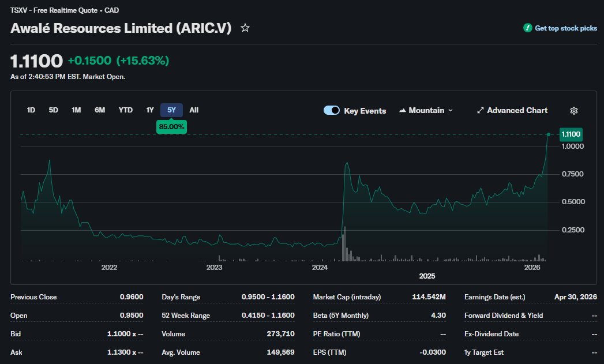Click the 2026 x-axis label
604x364 pixels.
point(532,267)
